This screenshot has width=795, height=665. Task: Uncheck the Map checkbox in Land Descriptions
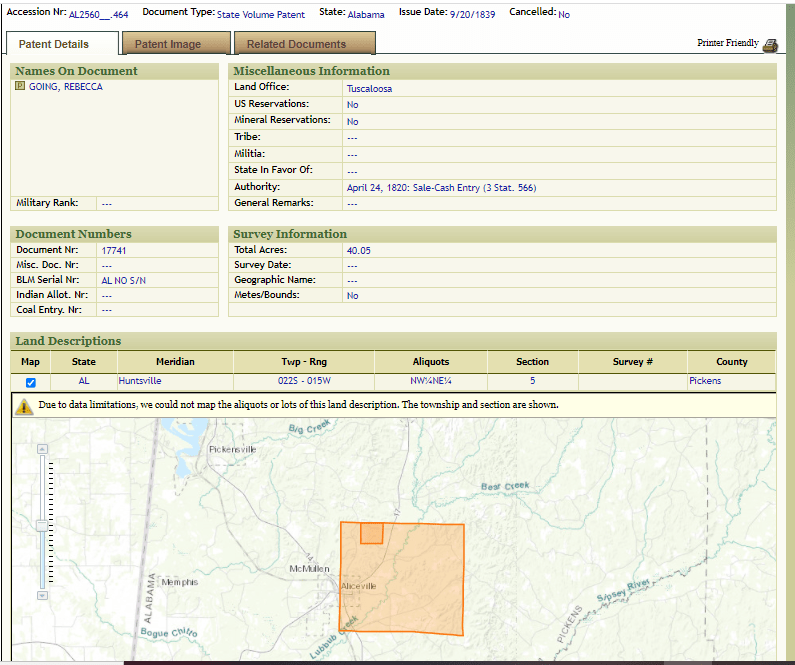31,383
